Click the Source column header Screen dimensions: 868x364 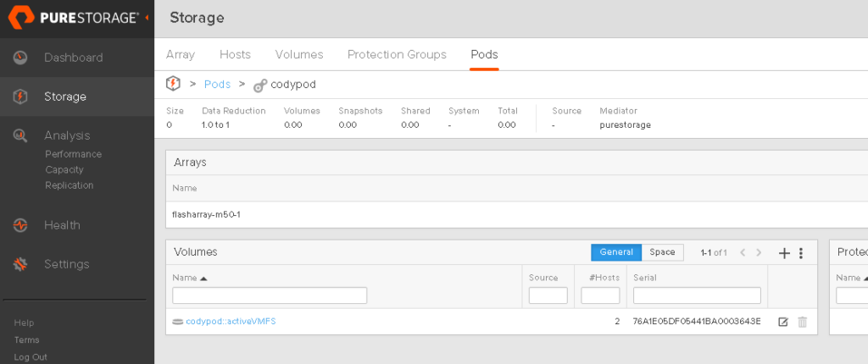[543, 278]
